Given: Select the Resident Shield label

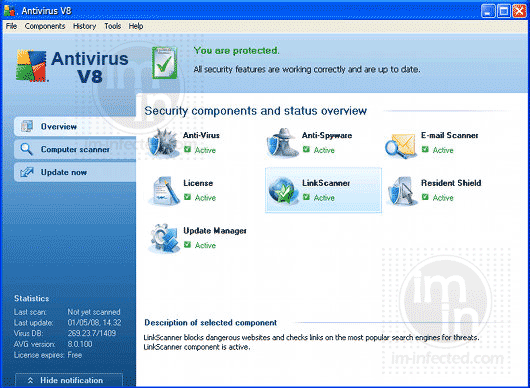Looking at the screenshot, I should point(451,183).
